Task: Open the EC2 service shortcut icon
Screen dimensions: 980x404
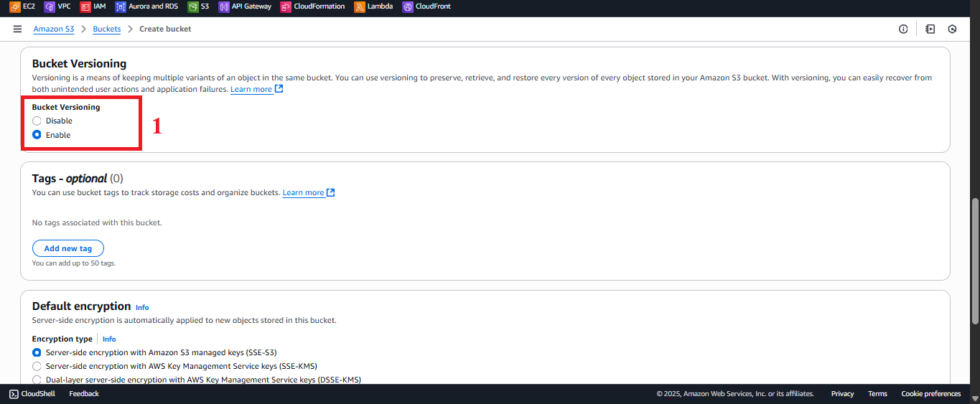Action: [x=15, y=6]
